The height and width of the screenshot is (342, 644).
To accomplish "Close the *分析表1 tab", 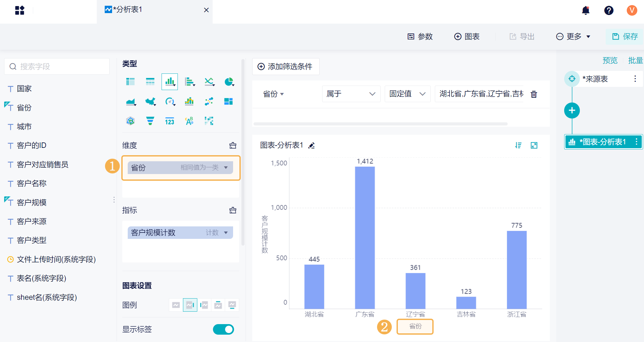I will coord(206,10).
